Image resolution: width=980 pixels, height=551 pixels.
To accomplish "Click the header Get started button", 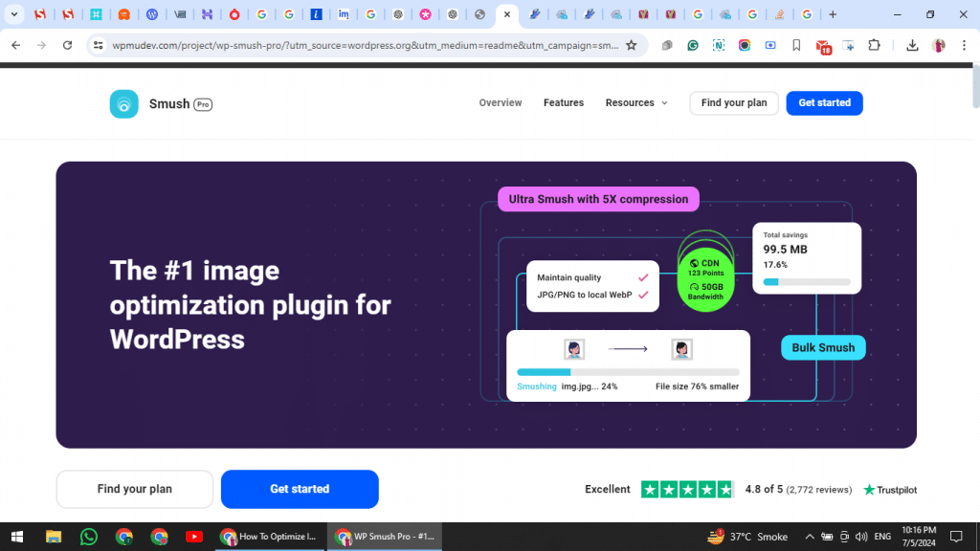I will pyautogui.click(x=824, y=103).
